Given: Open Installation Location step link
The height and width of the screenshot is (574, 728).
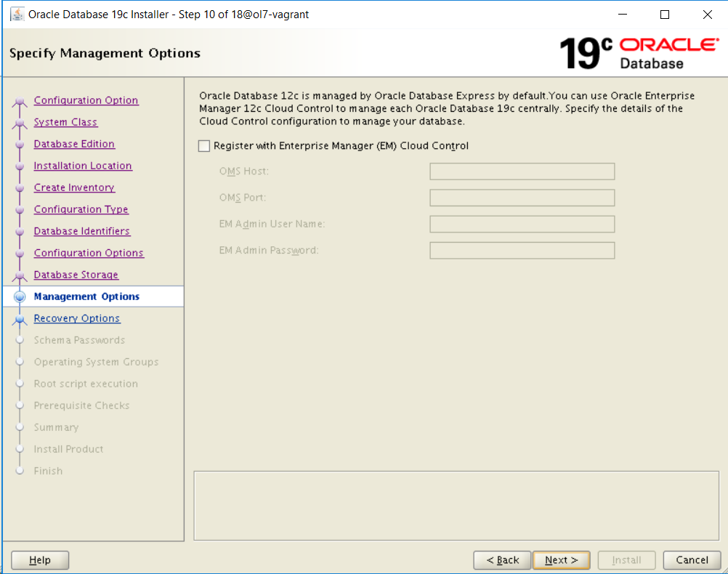Looking at the screenshot, I should tap(83, 166).
